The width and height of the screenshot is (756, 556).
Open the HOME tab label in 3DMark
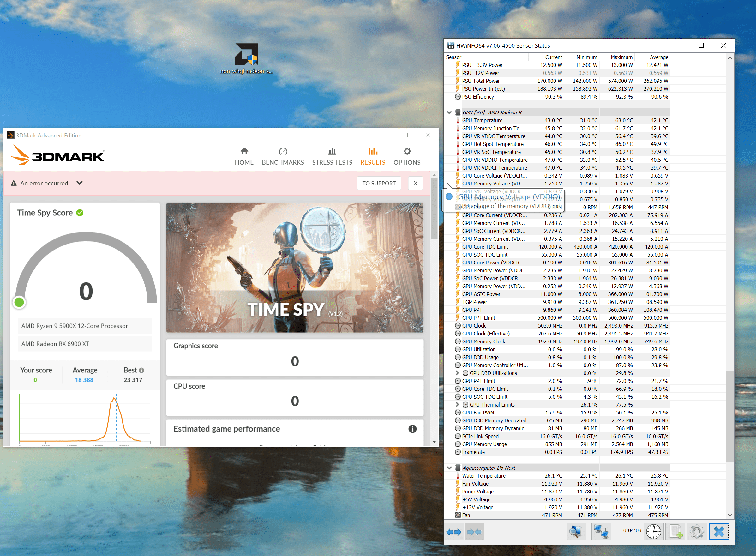tap(244, 162)
